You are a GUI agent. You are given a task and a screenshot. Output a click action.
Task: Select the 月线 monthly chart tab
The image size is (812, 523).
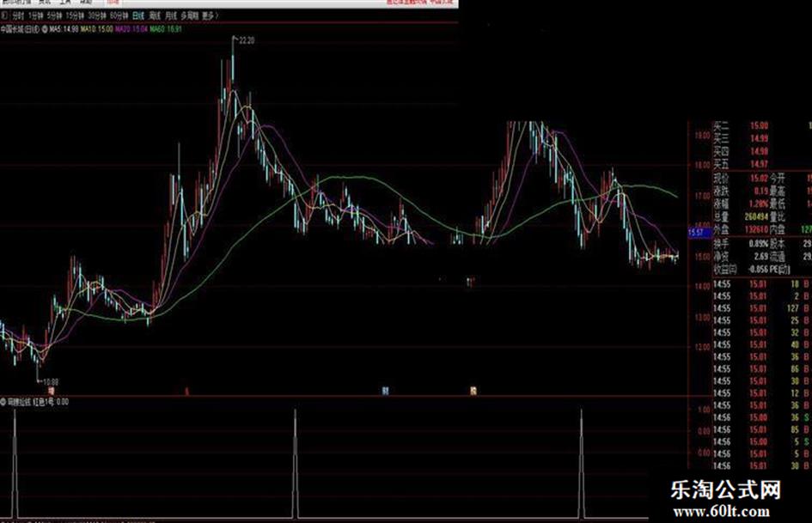(x=170, y=16)
